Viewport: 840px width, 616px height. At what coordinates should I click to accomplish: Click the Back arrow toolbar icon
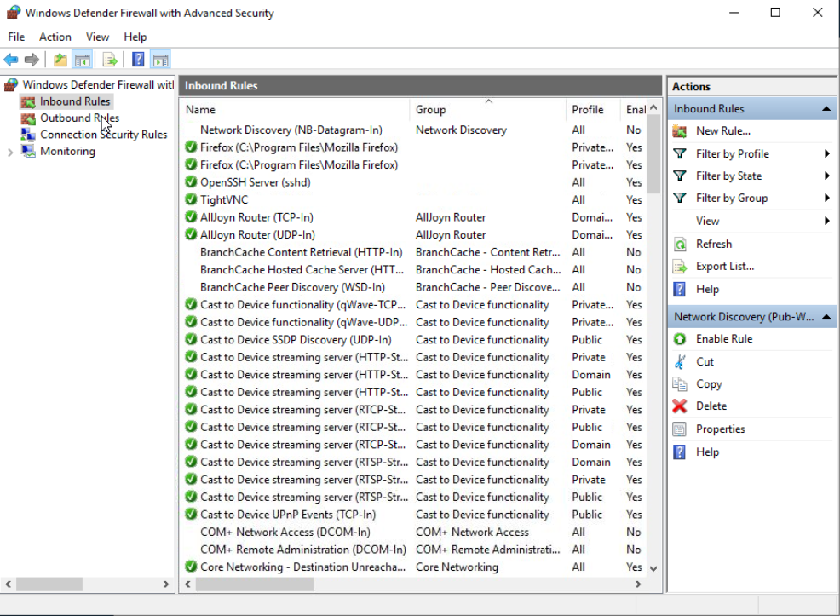click(11, 60)
